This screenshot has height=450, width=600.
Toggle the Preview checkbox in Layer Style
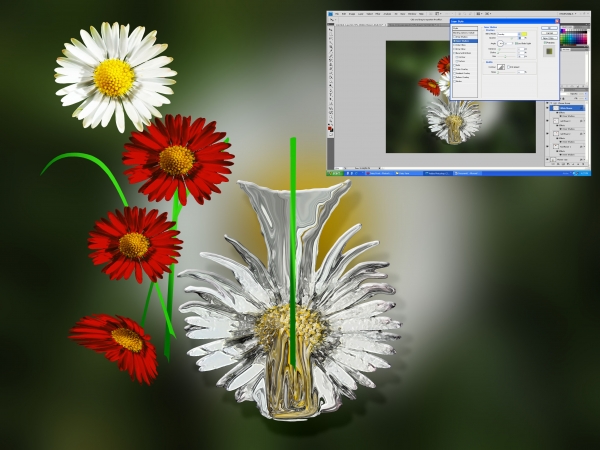(x=545, y=42)
